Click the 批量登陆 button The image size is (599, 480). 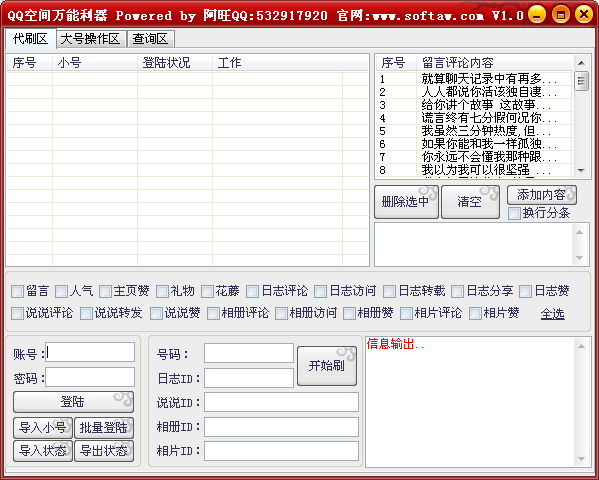104,428
